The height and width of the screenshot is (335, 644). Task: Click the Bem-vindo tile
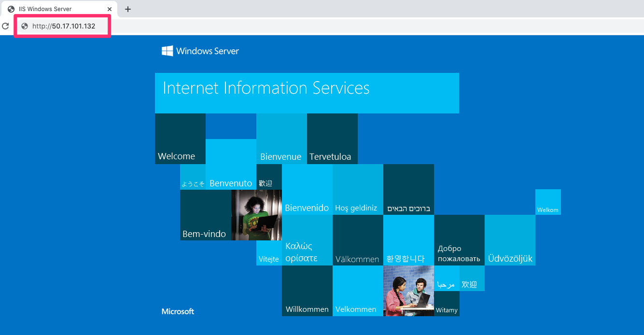[x=205, y=215]
